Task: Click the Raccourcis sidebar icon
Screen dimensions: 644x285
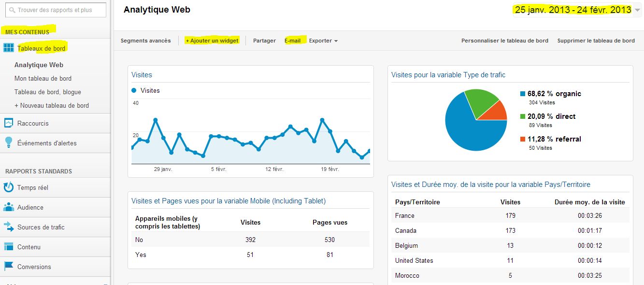Action: pyautogui.click(x=8, y=123)
